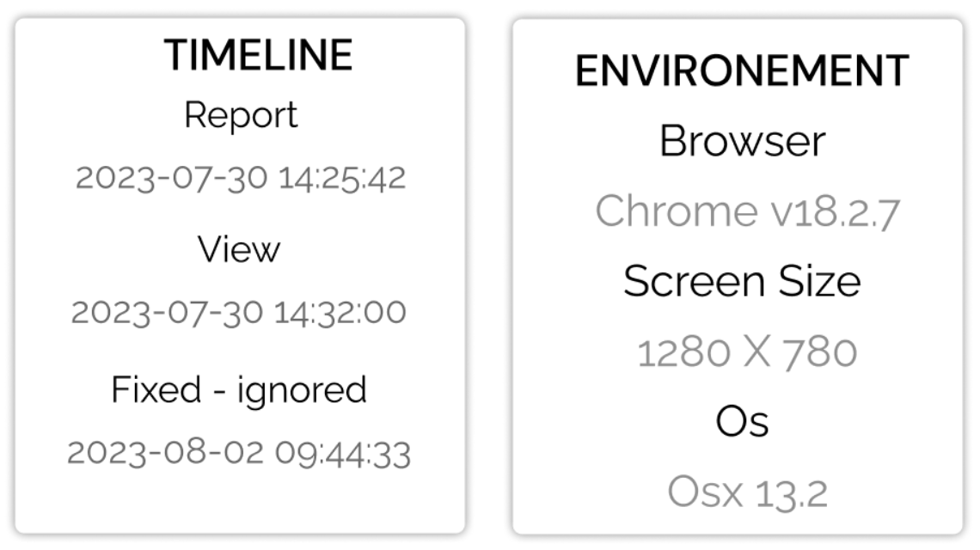Select the Report timeline entry label

(241, 115)
